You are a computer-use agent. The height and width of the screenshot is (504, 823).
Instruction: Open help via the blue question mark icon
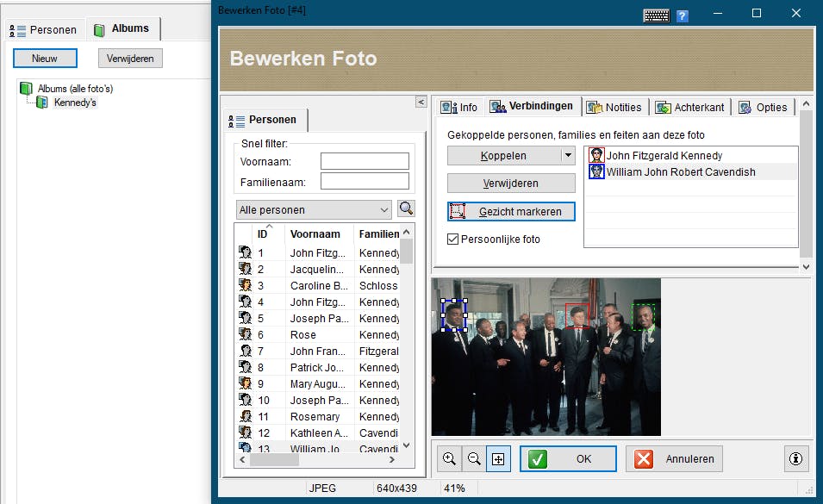point(682,16)
